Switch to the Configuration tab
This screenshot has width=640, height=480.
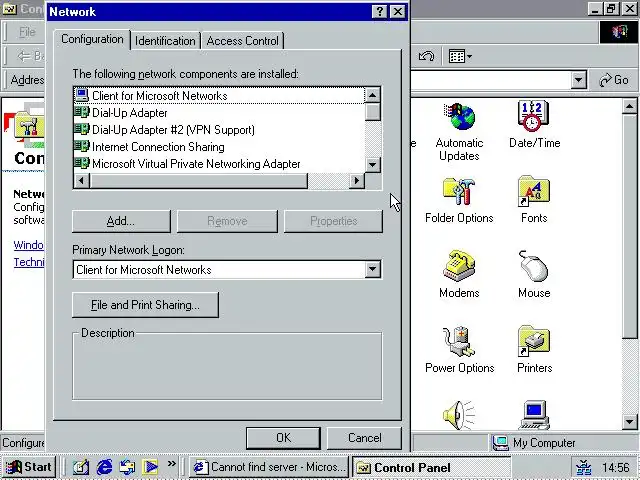pos(92,39)
